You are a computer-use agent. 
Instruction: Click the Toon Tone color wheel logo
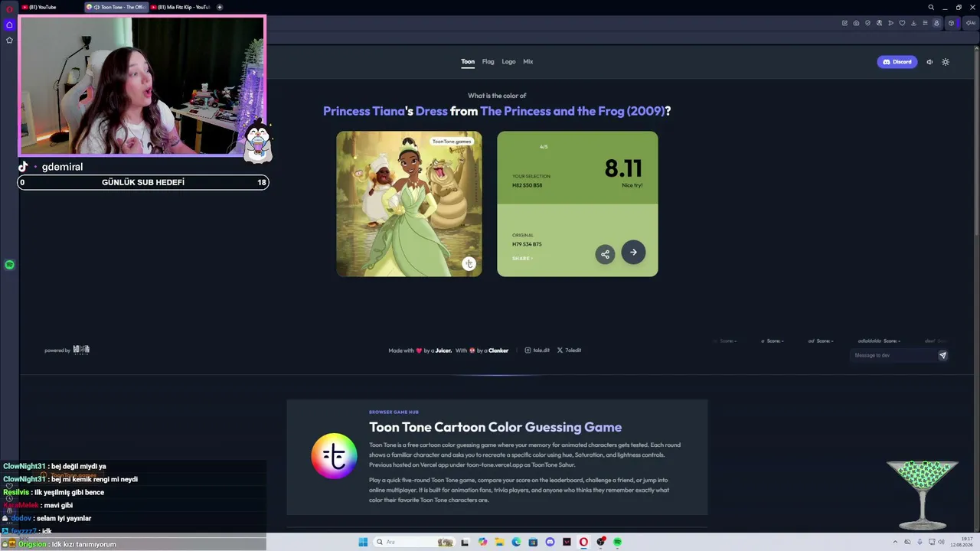(334, 456)
